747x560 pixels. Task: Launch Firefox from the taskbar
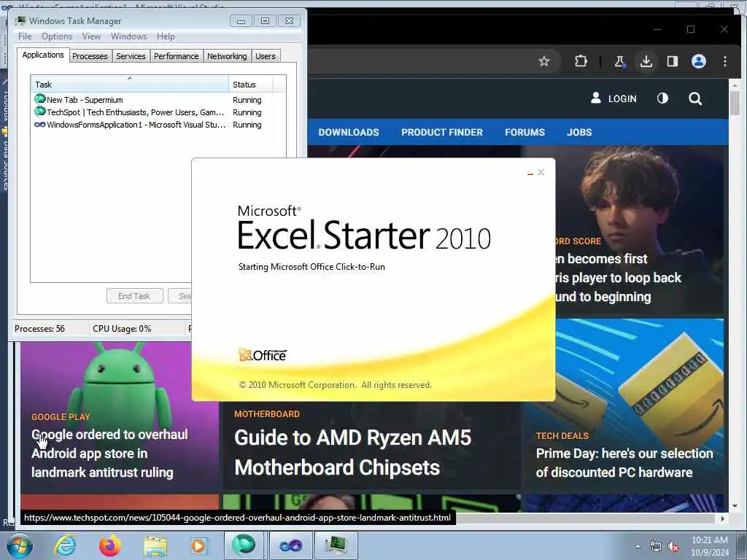click(109, 545)
